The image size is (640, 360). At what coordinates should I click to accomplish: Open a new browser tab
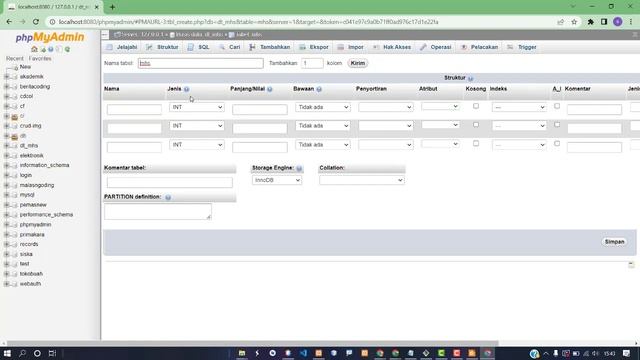tap(112, 7)
